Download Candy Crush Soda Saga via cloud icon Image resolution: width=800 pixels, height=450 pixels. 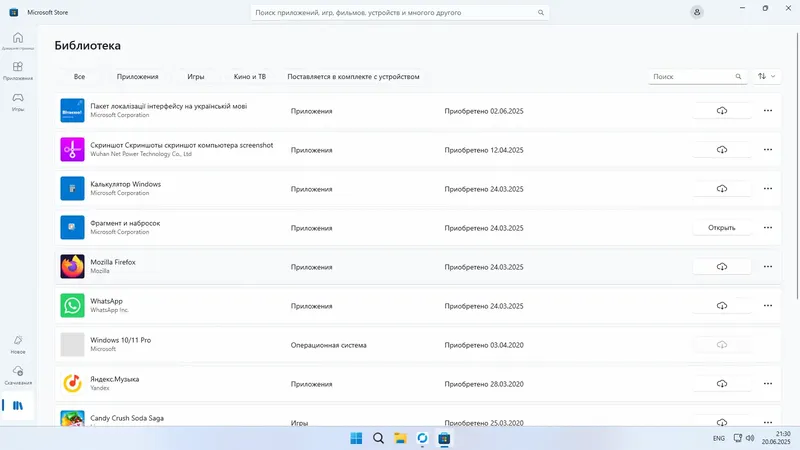coord(721,422)
